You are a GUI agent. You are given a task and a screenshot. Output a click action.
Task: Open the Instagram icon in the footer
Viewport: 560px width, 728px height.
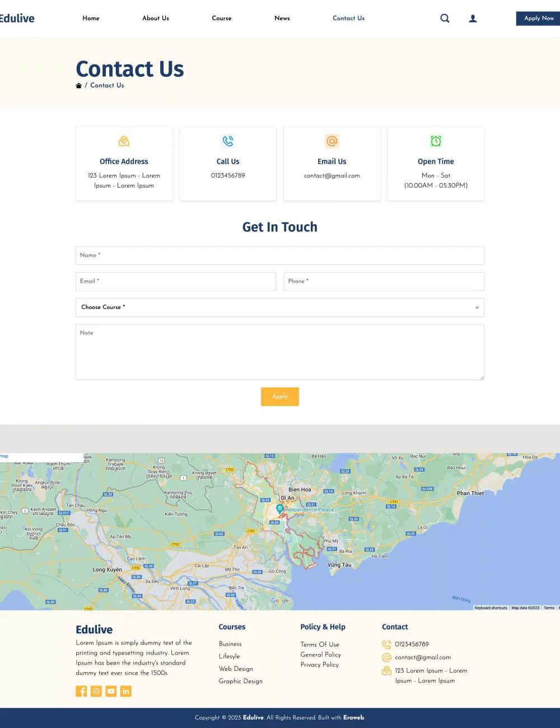pyautogui.click(x=96, y=691)
